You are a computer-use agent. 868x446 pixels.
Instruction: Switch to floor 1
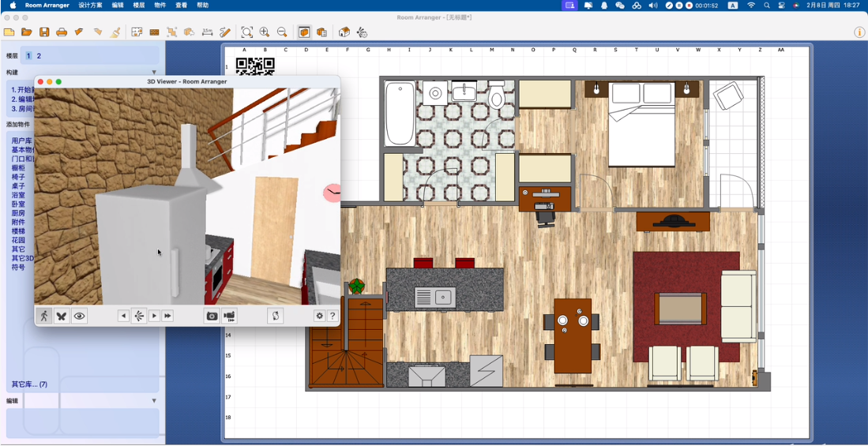point(28,56)
